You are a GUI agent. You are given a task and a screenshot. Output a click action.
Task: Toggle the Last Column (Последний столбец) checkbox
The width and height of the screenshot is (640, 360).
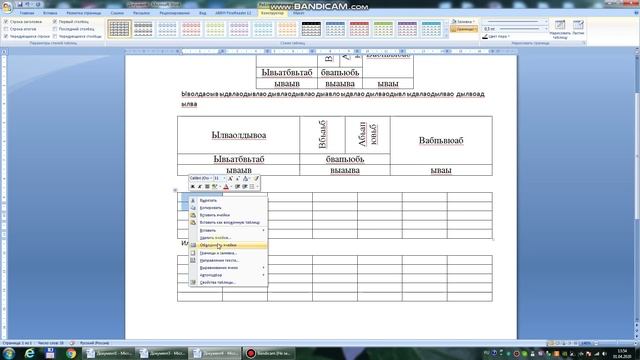(55, 29)
